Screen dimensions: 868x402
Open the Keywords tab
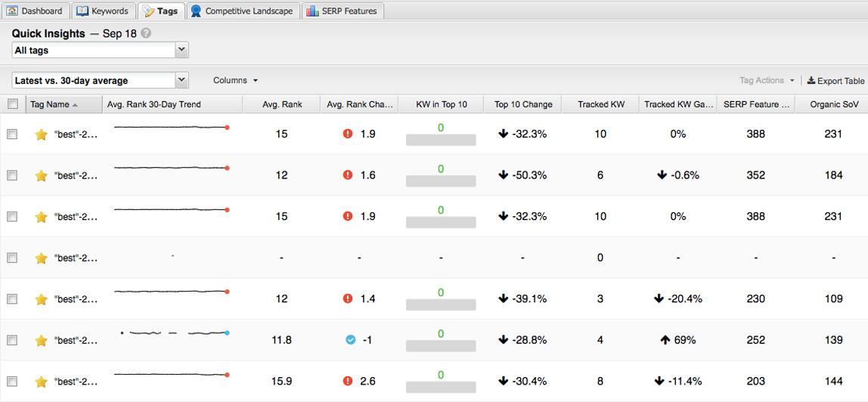coord(103,11)
